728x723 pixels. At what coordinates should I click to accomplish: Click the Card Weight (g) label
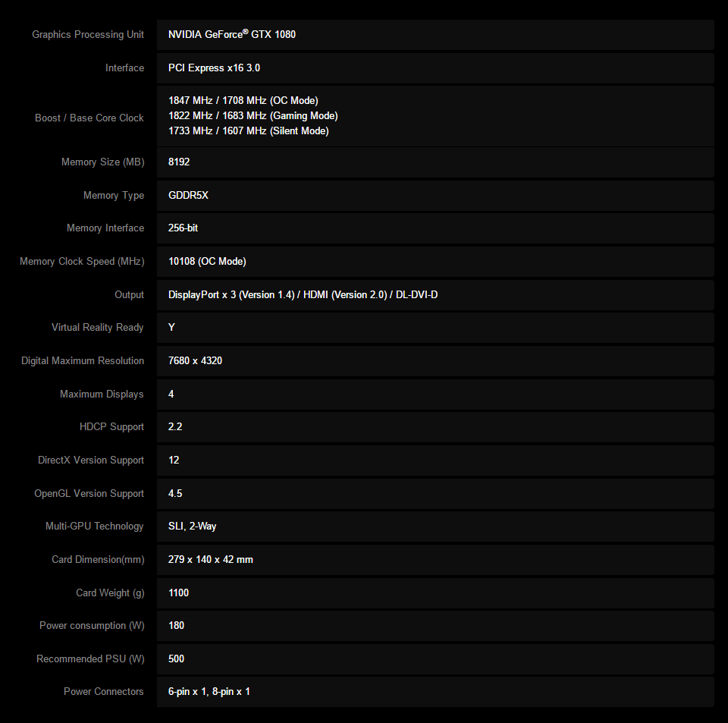110,593
